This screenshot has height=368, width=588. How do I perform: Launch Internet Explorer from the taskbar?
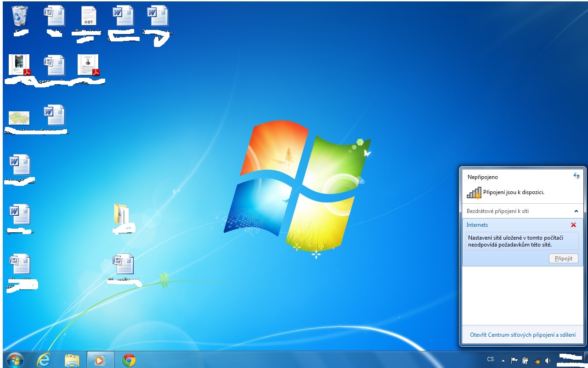[x=44, y=360]
